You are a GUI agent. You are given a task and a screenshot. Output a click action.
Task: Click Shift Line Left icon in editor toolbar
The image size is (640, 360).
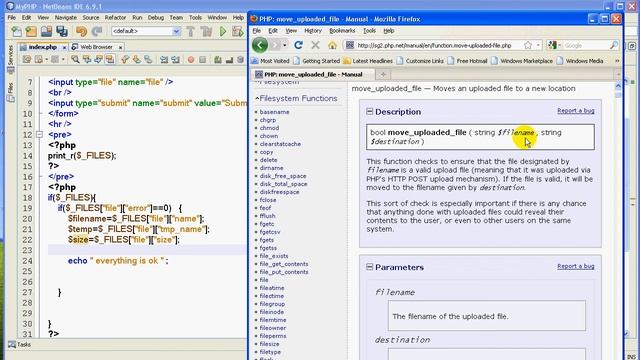pyautogui.click(x=164, y=60)
